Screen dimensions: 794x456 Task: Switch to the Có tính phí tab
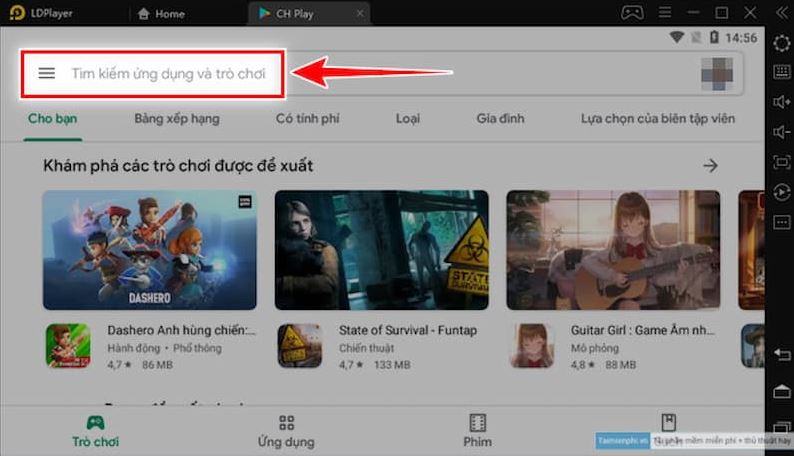(307, 118)
